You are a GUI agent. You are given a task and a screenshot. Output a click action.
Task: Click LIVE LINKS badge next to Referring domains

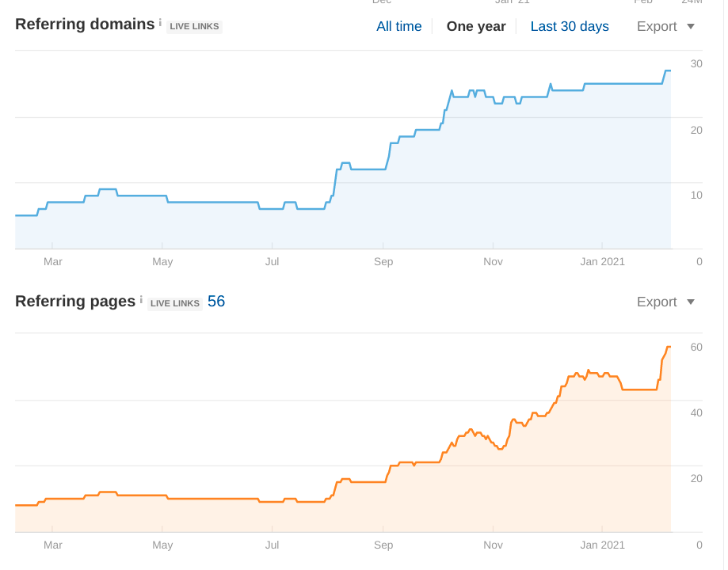195,27
